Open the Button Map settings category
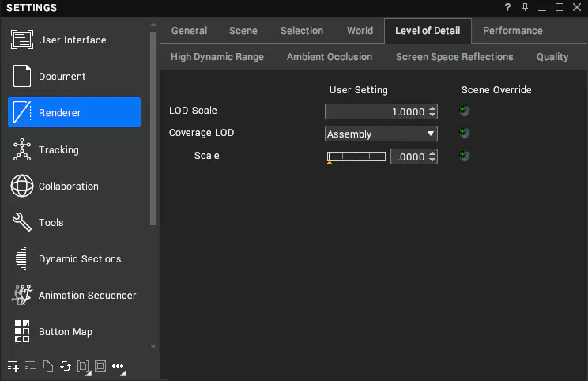The image size is (588, 381). point(74,331)
